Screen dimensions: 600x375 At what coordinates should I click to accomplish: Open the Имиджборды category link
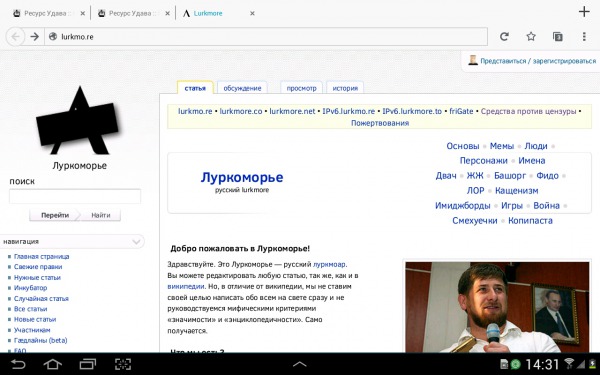click(462, 206)
